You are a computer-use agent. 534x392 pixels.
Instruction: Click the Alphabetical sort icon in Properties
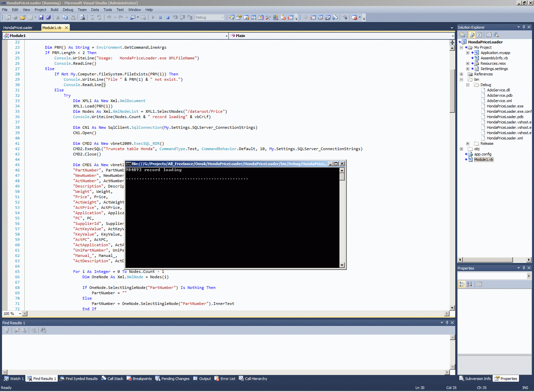tap(470, 284)
